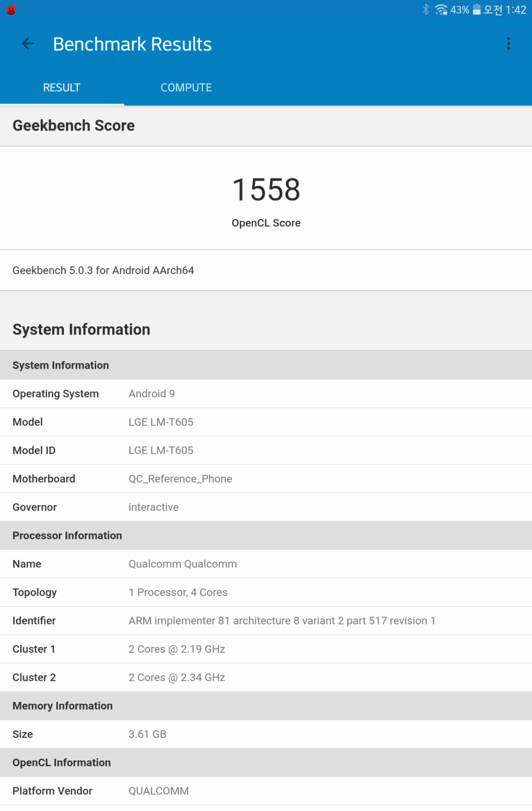The image size is (532, 811).
Task: Tap the 43% battery percentage
Action: [460, 10]
